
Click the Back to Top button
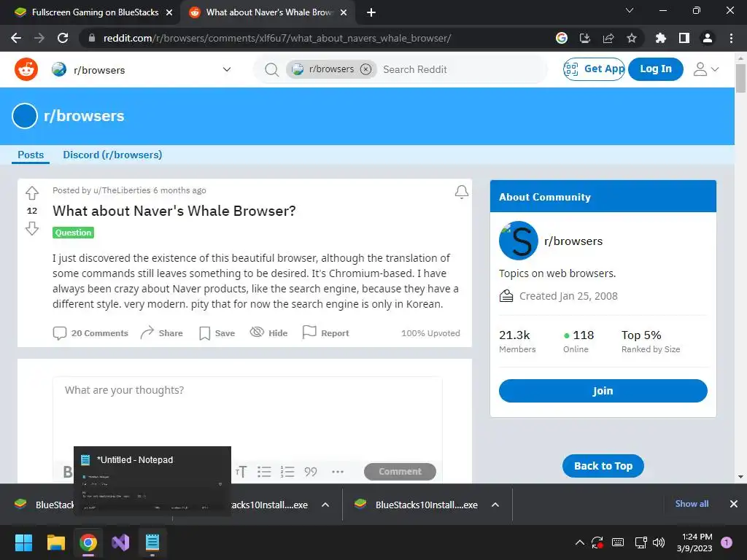tap(603, 466)
